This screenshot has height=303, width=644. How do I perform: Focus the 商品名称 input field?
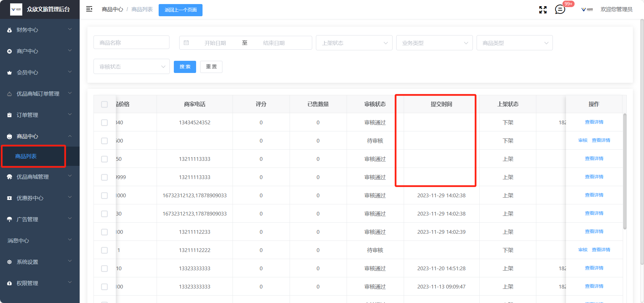[x=131, y=43]
